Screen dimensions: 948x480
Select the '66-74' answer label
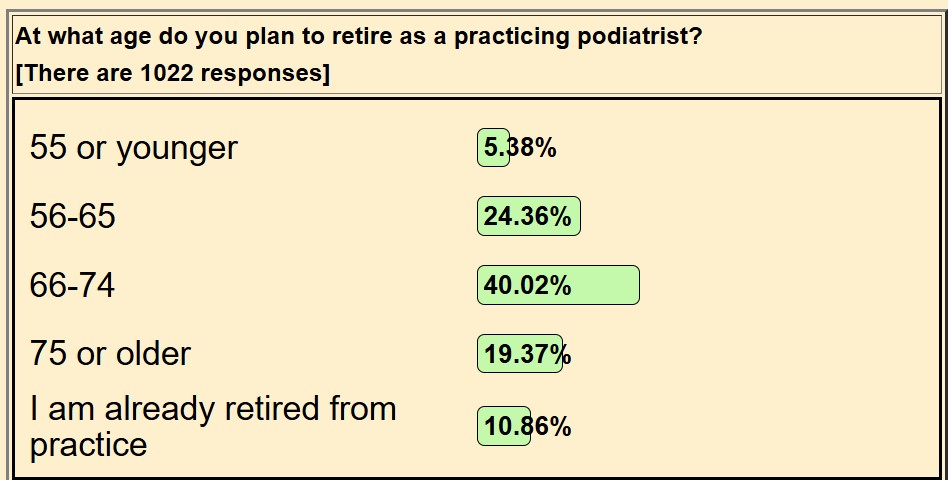click(73, 285)
